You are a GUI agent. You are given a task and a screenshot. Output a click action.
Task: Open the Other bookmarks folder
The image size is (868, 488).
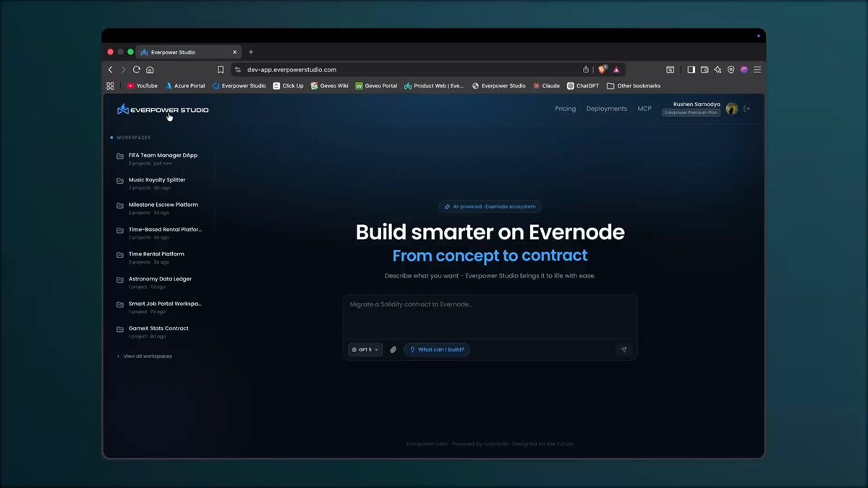634,85
